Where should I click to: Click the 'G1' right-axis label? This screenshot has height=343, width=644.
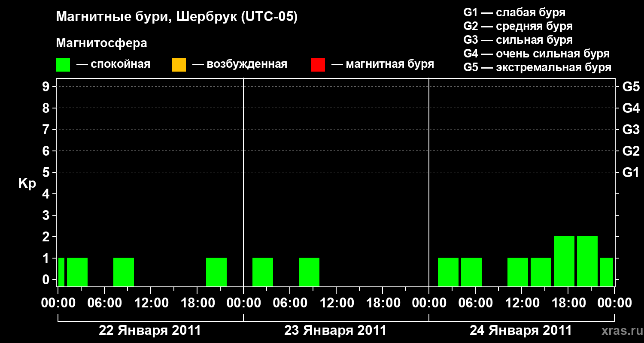631,173
